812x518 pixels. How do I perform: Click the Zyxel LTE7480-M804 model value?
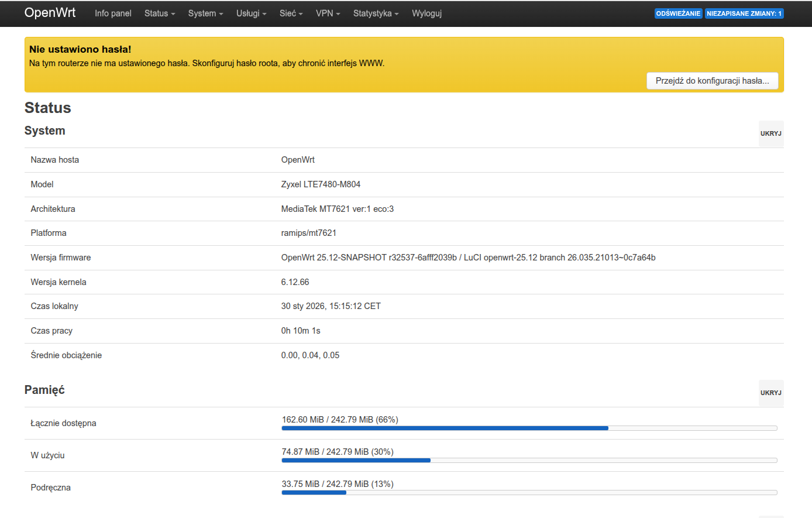321,184
